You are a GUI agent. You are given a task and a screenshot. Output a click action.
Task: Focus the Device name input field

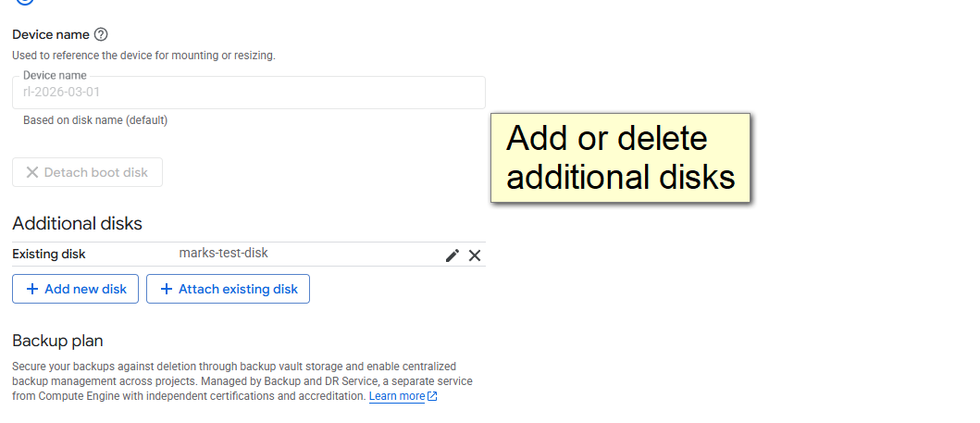pyautogui.click(x=248, y=93)
